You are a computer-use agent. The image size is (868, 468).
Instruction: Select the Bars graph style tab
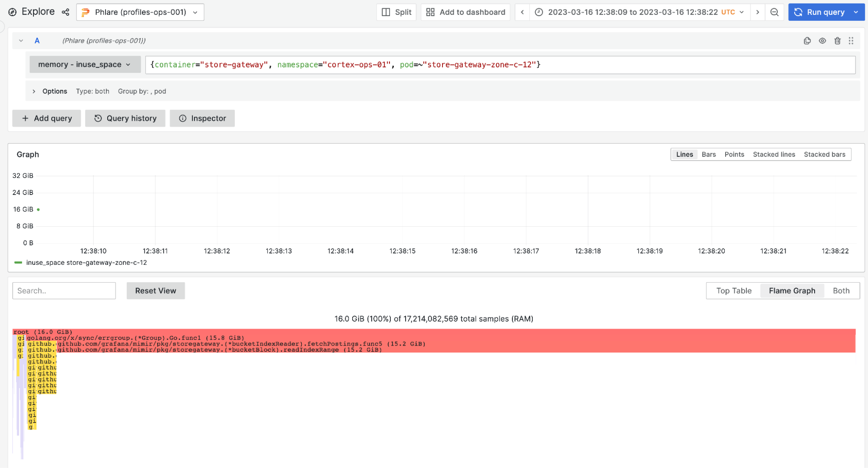(708, 154)
